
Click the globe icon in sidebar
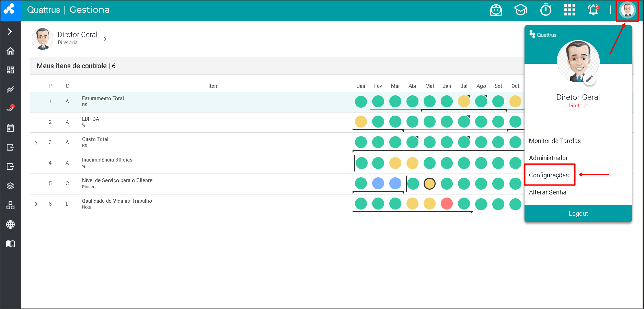point(10,225)
